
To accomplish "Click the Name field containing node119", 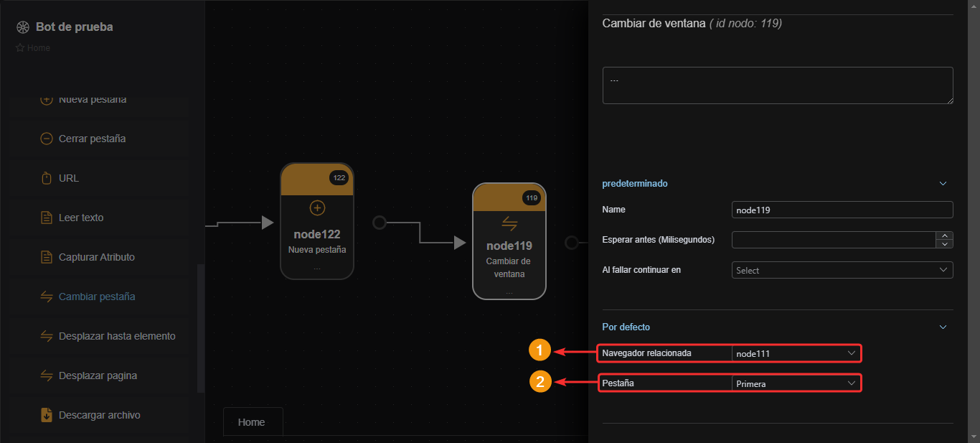I will coord(842,210).
